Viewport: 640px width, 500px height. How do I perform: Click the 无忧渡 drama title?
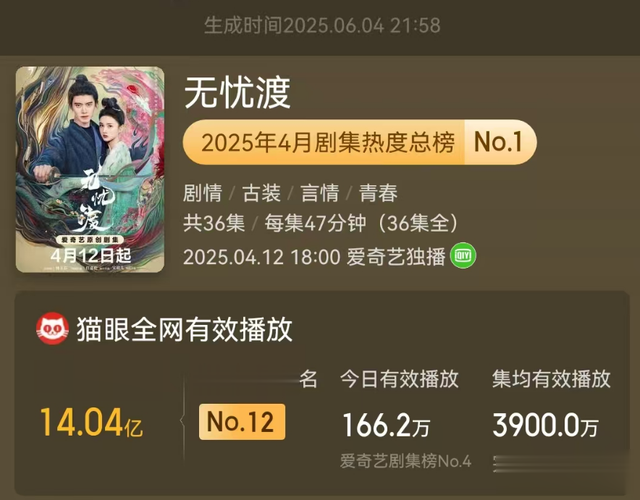click(x=237, y=93)
